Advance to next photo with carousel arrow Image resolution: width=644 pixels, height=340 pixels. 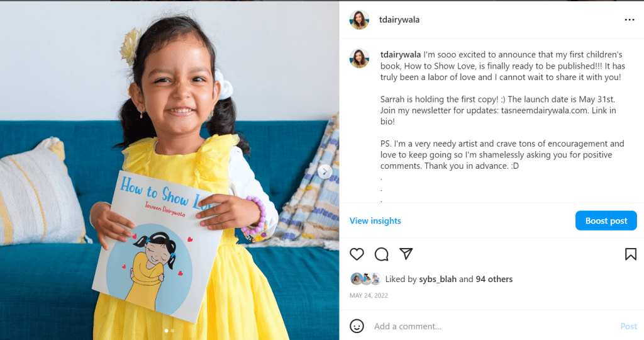pos(325,171)
